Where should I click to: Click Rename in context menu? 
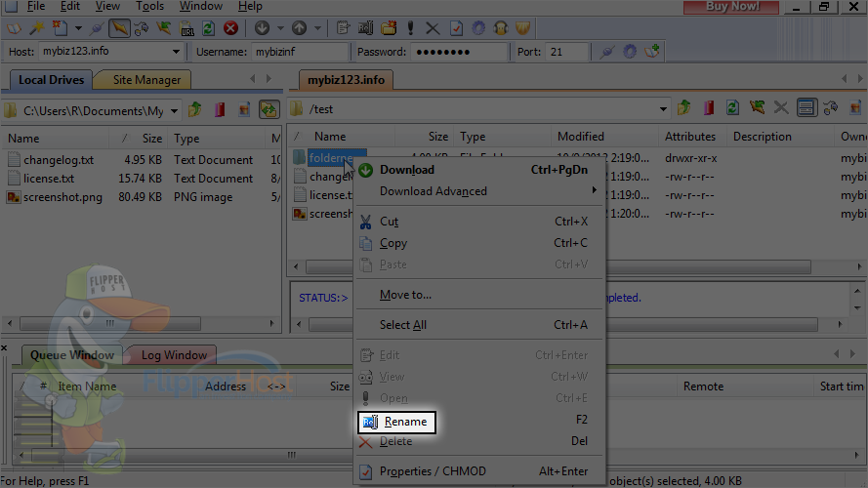point(396,423)
